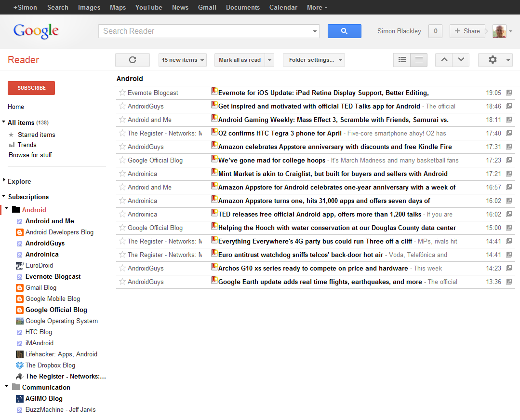Open Amazon Appstore turns one article
The height and width of the screenshot is (420, 520).
[x=324, y=201]
